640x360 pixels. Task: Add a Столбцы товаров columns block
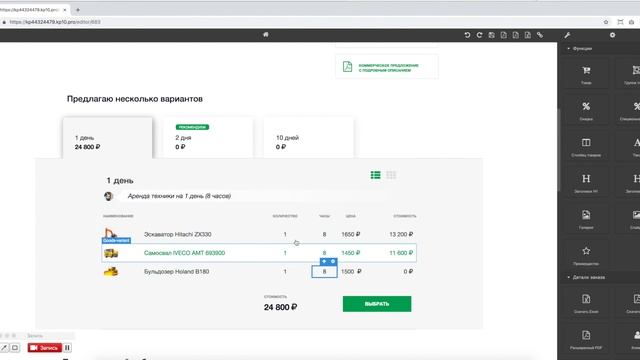point(586,147)
